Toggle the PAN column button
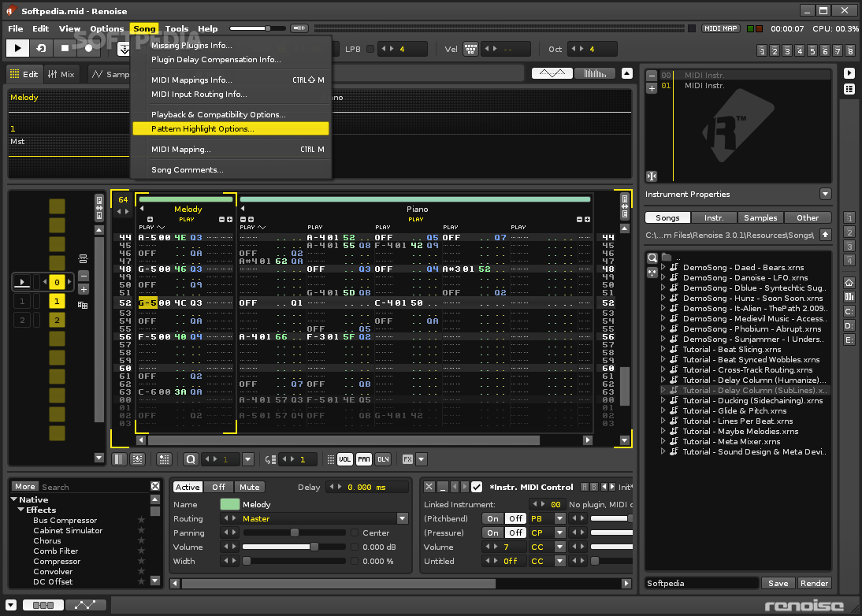The image size is (862, 616). coord(364,459)
